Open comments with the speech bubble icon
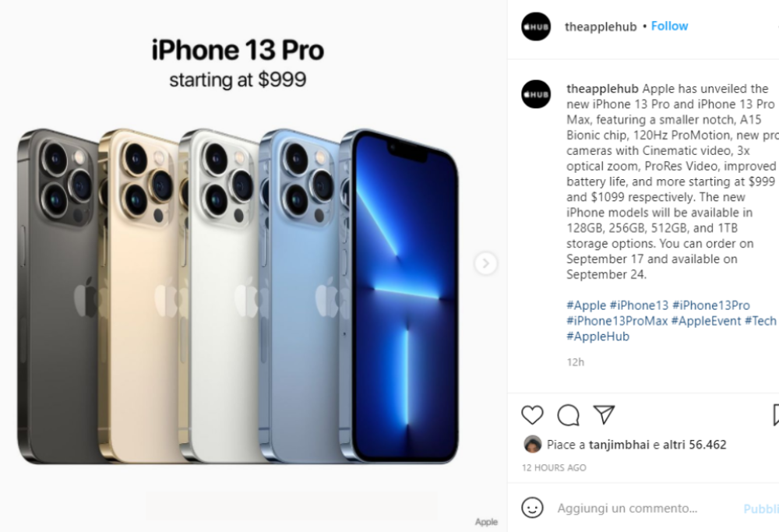 (x=569, y=414)
